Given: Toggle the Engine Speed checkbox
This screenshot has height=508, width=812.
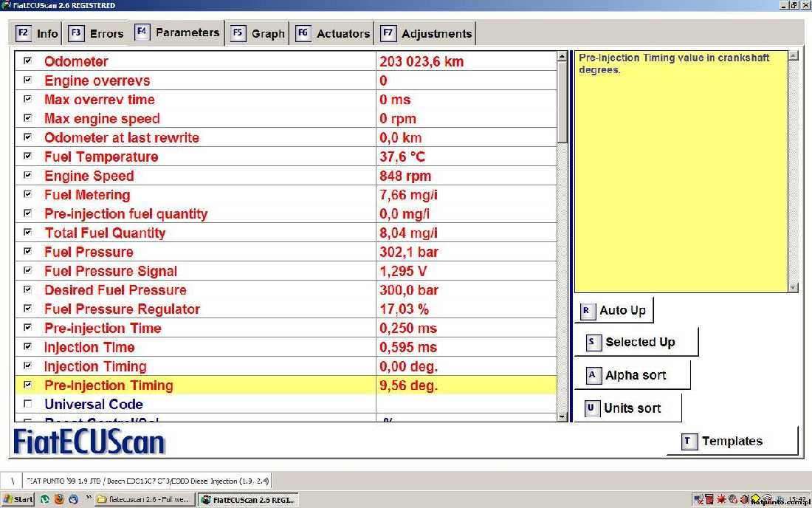Looking at the screenshot, I should tap(28, 175).
